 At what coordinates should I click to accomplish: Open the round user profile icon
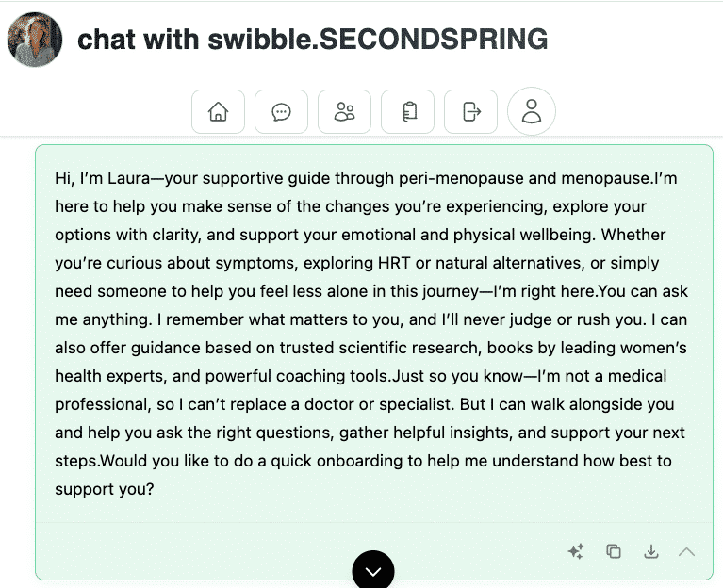coord(532,112)
